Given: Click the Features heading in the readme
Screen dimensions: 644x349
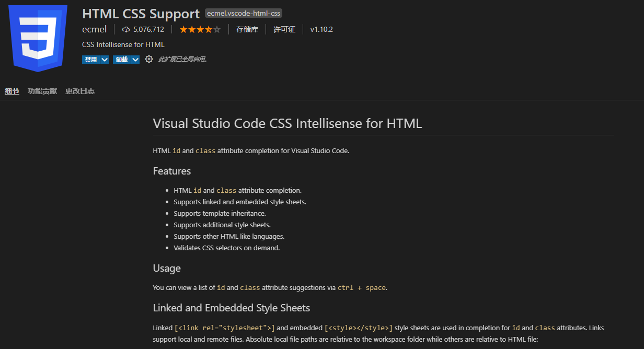Looking at the screenshot, I should click(172, 171).
